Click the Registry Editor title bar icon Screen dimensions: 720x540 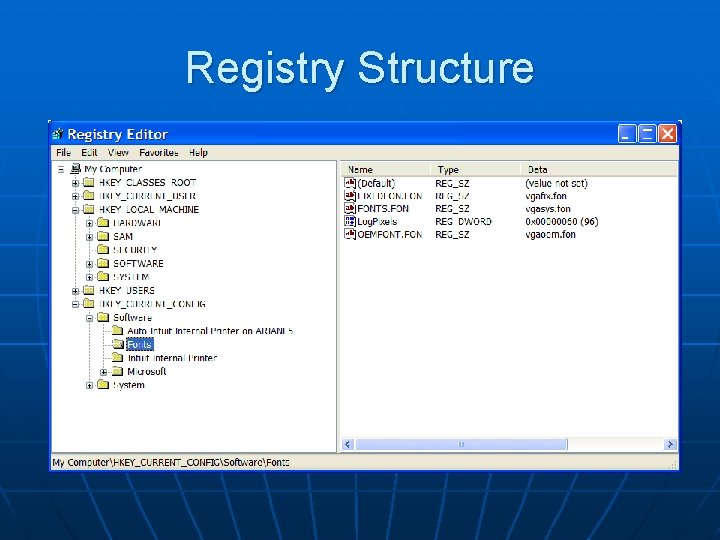pos(58,134)
